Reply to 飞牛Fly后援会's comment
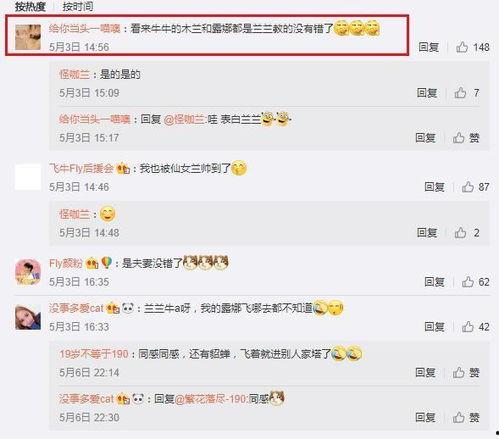Image resolution: width=499 pixels, height=439 pixels. point(434,187)
